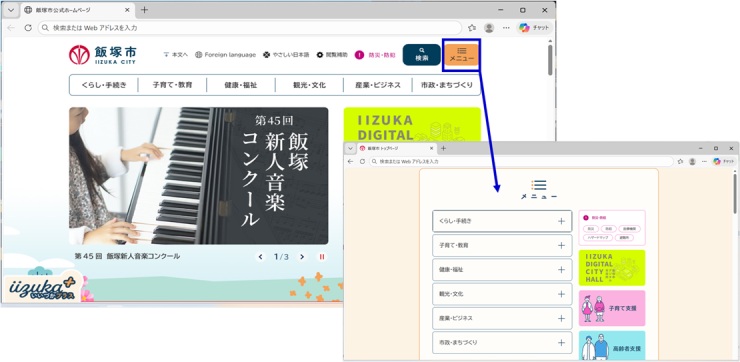The width and height of the screenshot is (740, 362).
Task: Click the address bar of the back window
Action: pyautogui.click(x=250, y=28)
